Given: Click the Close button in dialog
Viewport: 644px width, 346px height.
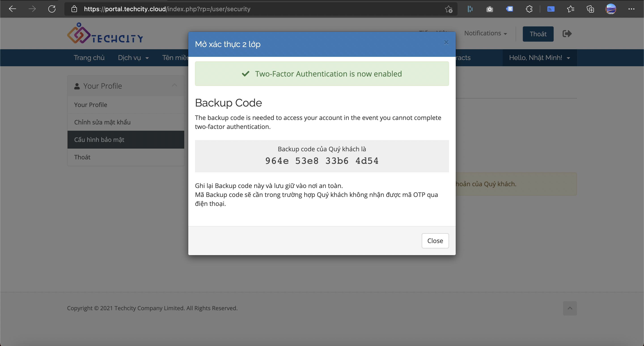Looking at the screenshot, I should (x=435, y=241).
